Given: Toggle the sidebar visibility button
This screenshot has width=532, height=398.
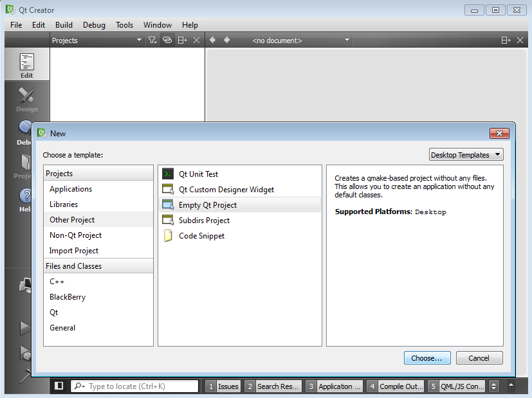Looking at the screenshot, I should click(x=59, y=386).
